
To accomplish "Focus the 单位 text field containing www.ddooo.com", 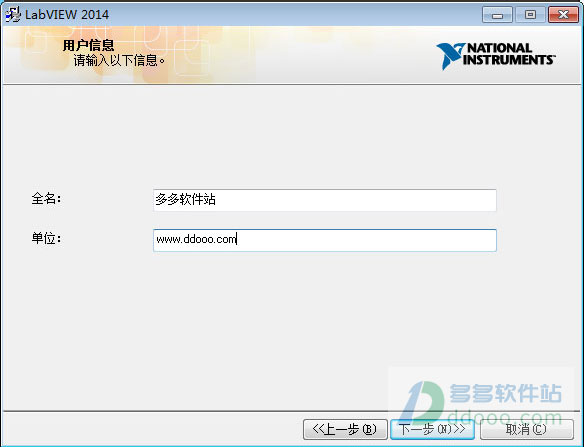I will point(324,240).
